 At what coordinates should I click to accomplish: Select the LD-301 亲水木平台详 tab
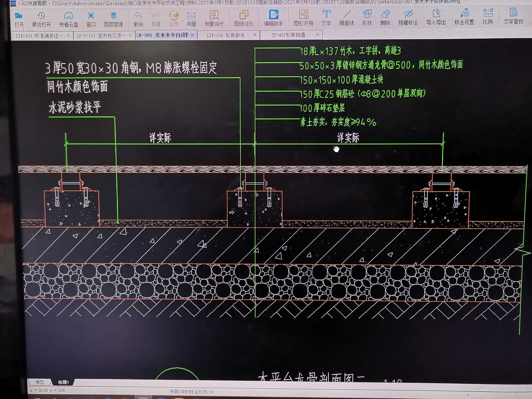(162, 35)
